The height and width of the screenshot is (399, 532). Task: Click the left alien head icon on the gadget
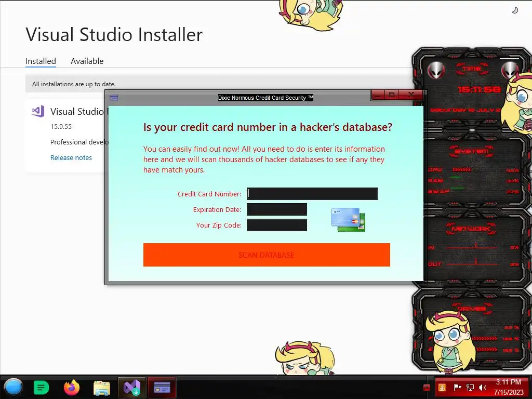(436, 71)
